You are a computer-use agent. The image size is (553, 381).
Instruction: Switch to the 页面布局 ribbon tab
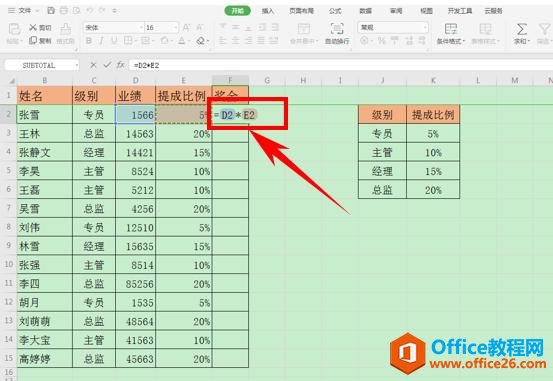pyautogui.click(x=302, y=11)
